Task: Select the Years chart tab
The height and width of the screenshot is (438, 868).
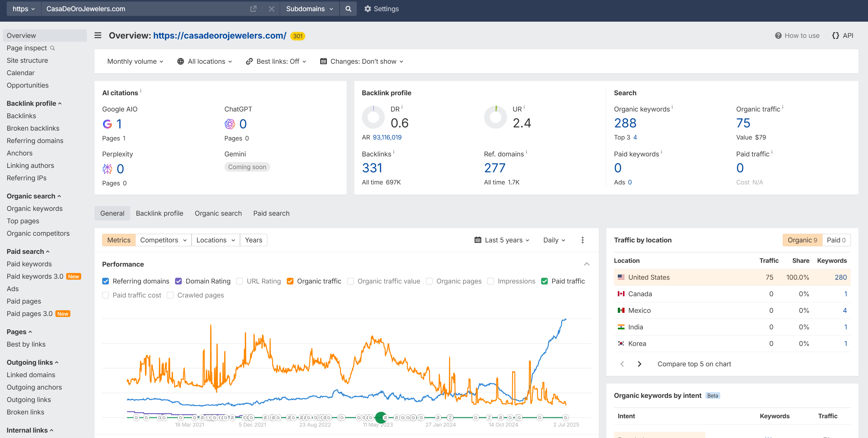Action: (x=253, y=240)
